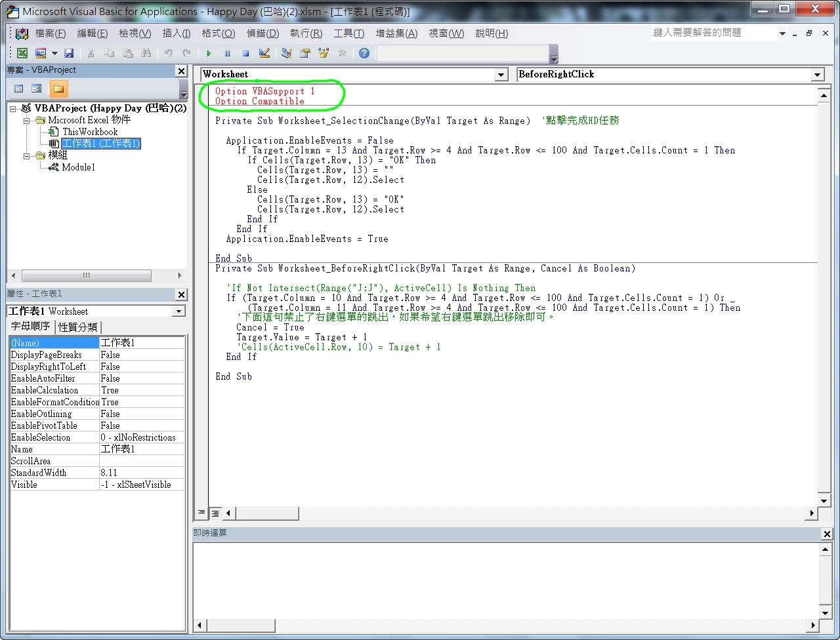Switch to Microsoft Excel view icon
Screen dimensions: 840x640
(x=22, y=53)
